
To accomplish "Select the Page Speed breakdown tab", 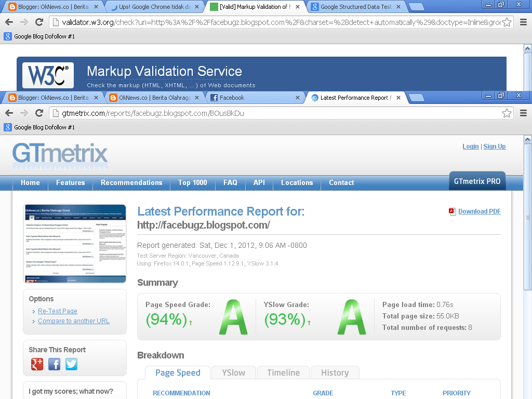I will 178,373.
